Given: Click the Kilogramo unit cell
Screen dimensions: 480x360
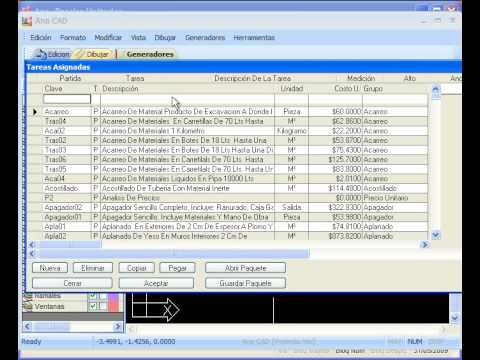Looking at the screenshot, I should click(292, 131).
